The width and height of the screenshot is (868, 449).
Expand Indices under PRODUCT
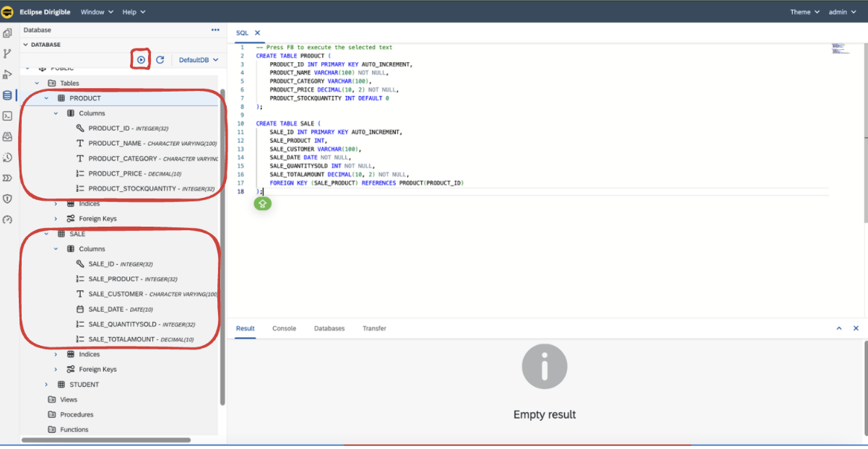pos(56,204)
